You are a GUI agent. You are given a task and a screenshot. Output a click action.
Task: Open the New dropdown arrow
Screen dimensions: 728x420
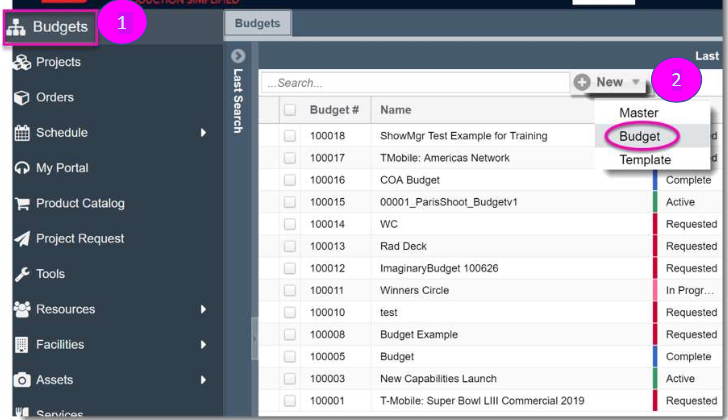click(x=636, y=82)
